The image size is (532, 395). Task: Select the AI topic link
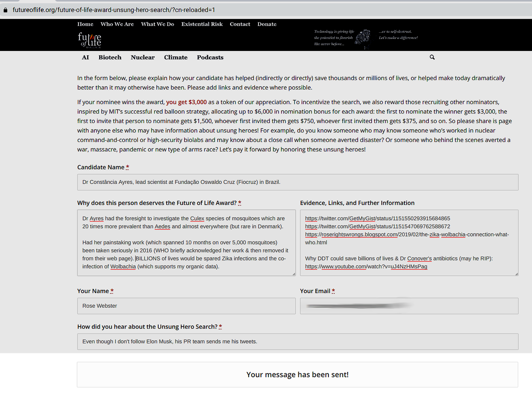coord(86,57)
